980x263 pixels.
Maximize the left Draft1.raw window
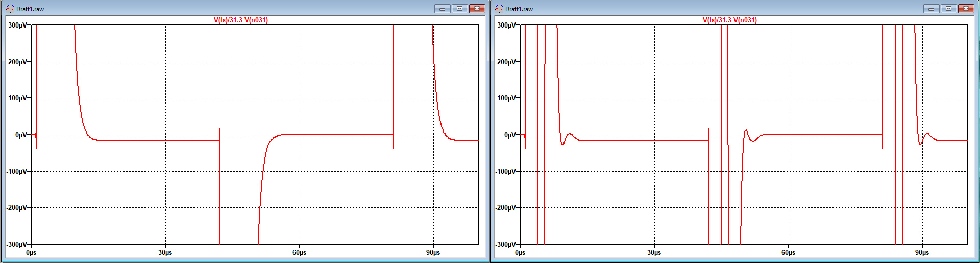(x=459, y=9)
